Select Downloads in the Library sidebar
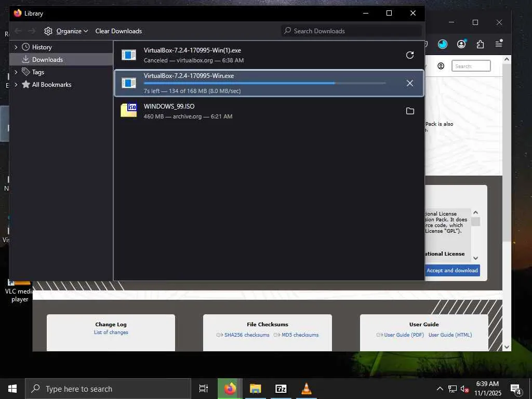 (61, 59)
